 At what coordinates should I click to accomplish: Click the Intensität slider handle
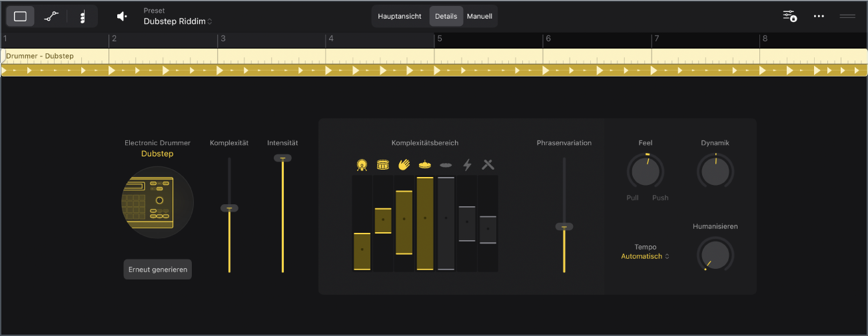click(282, 158)
